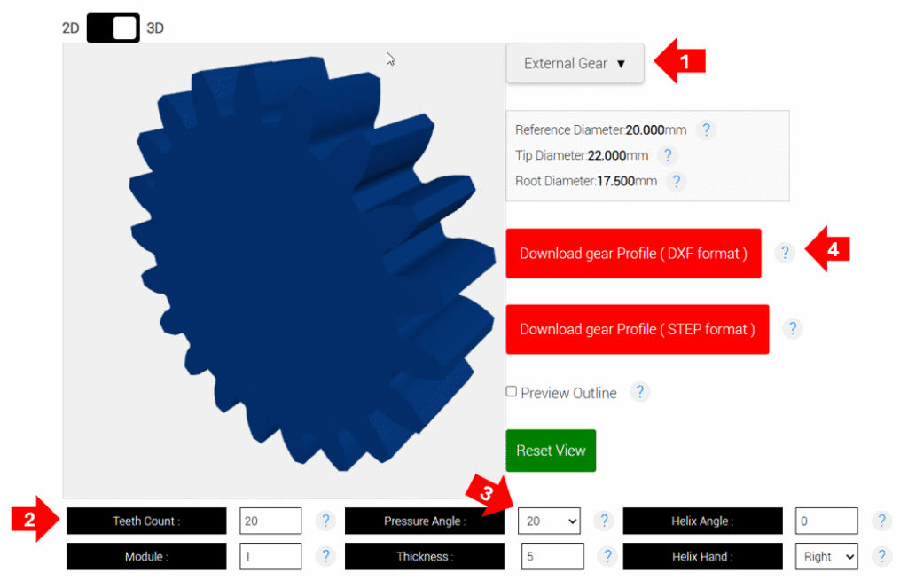Image resolution: width=908 pixels, height=588 pixels.
Task: Expand the Pressure Angle dropdown
Action: coord(549,521)
